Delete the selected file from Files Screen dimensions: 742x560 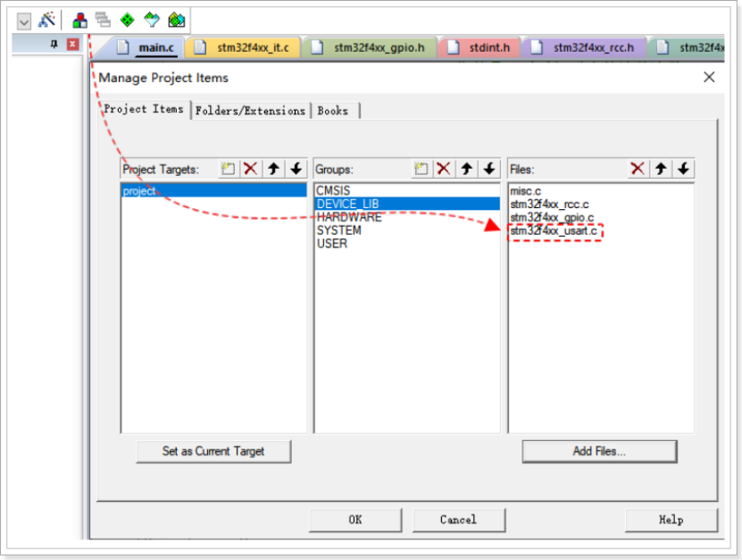638,169
